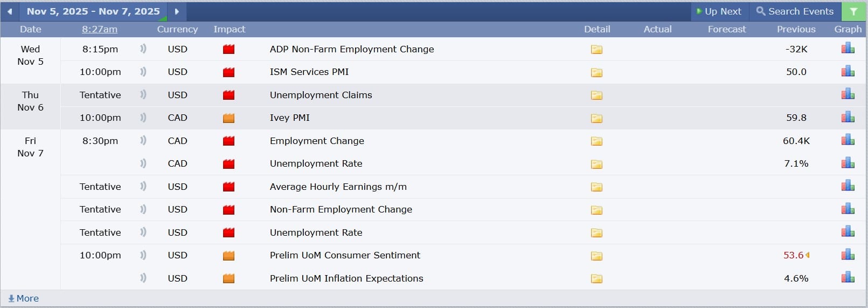The width and height of the screenshot is (868, 308).
Task: Open detail folder for Ivey PMI
Action: (x=596, y=118)
